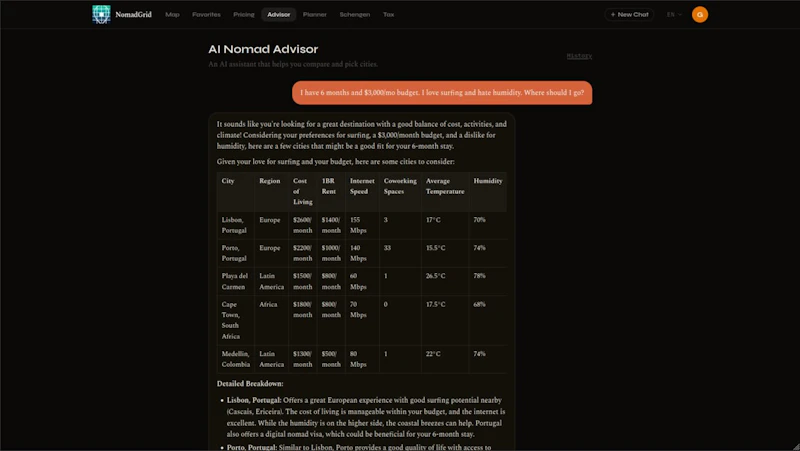Click the Cost of Living column header
Screen dimensions: 800x451
303,191
